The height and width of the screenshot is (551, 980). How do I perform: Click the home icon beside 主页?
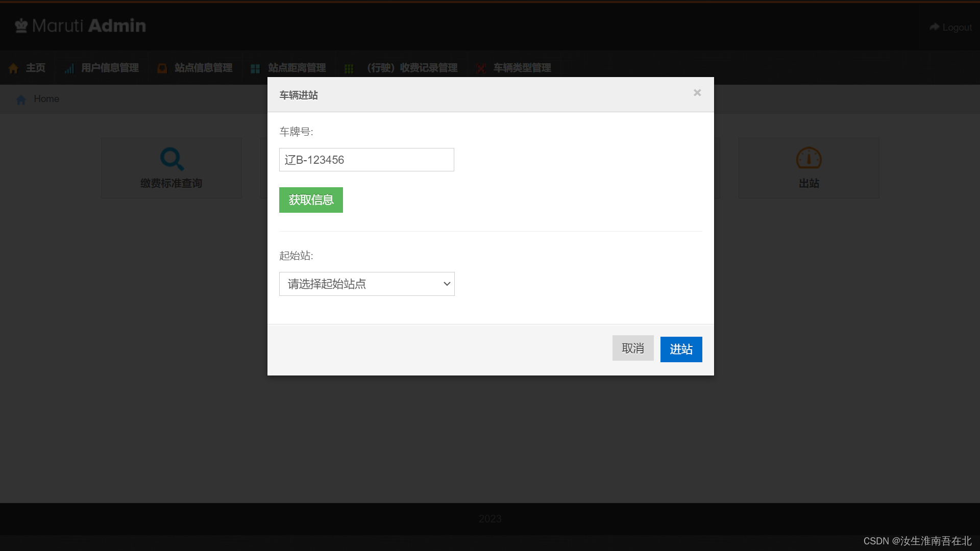(14, 68)
